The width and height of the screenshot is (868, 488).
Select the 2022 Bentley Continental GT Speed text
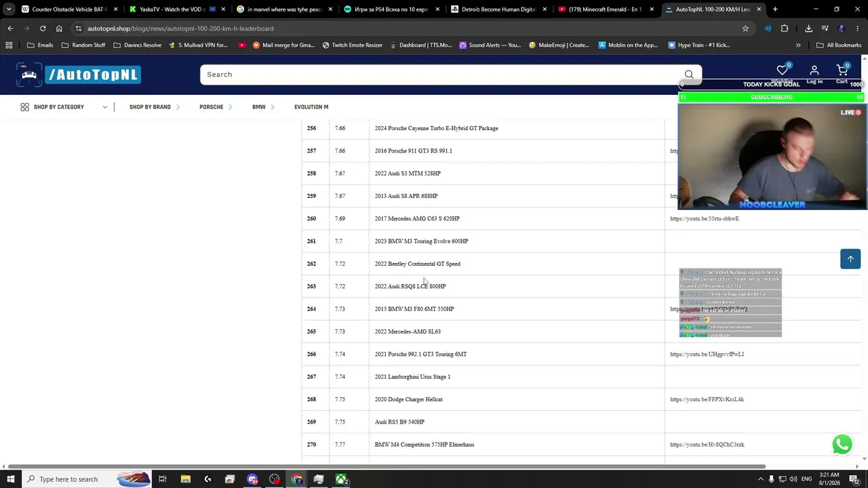coord(418,264)
